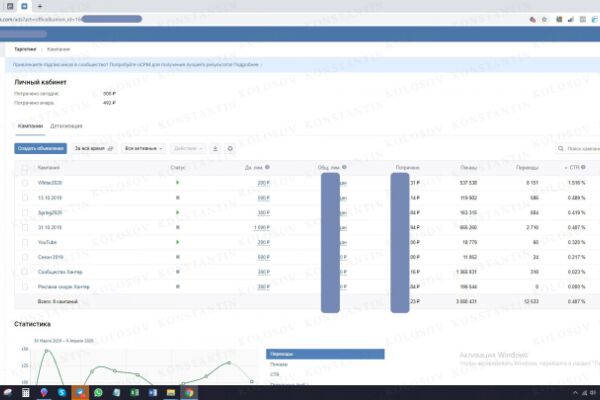This screenshot has height=400, width=600.
Task: Click the campaign search field
Action: 578,149
